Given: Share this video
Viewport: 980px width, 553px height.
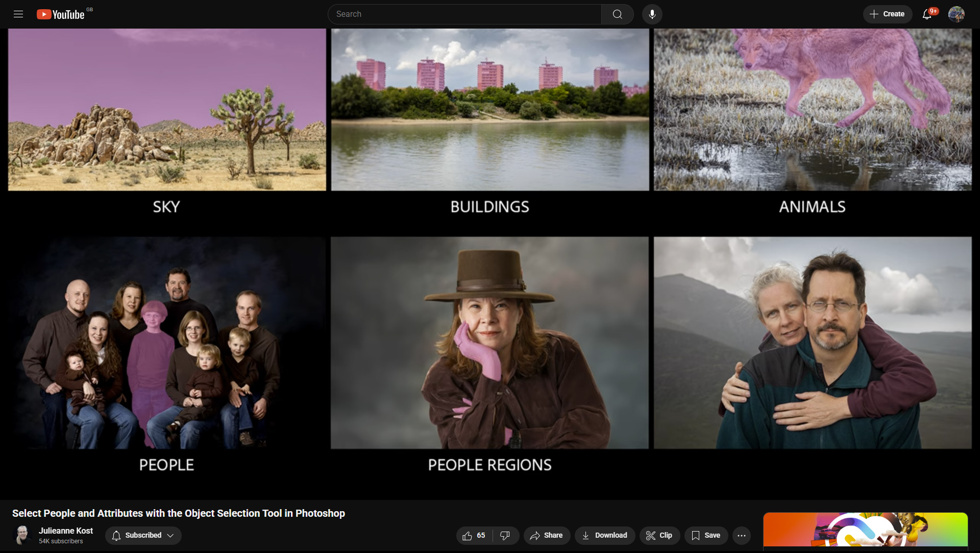Looking at the screenshot, I should (x=546, y=535).
